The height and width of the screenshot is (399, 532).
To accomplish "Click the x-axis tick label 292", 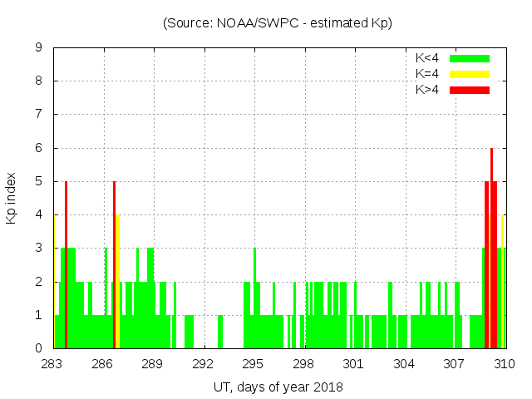I will [x=203, y=364].
